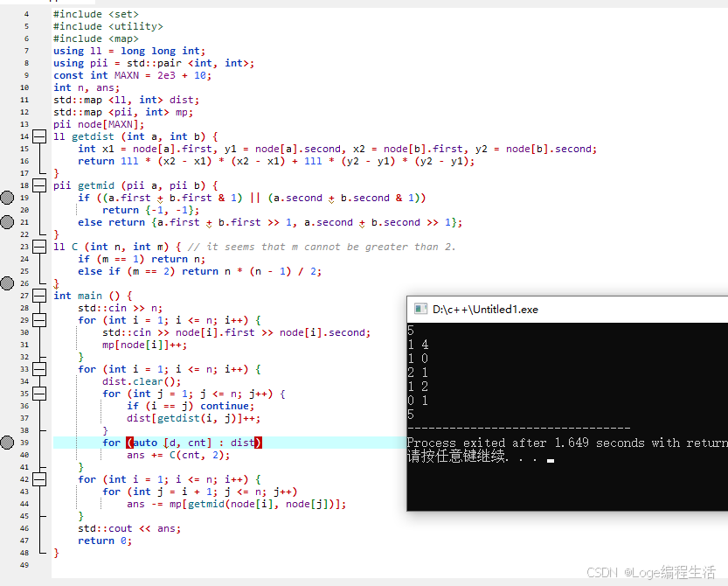Image resolution: width=728 pixels, height=586 pixels.
Task: Click the 'dist.clear();' statement
Action: (x=142, y=381)
